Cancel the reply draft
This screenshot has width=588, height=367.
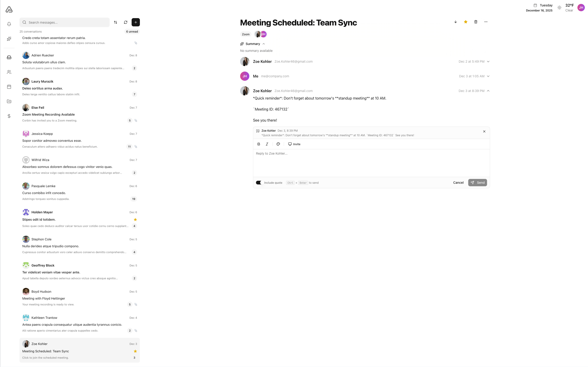click(x=458, y=183)
